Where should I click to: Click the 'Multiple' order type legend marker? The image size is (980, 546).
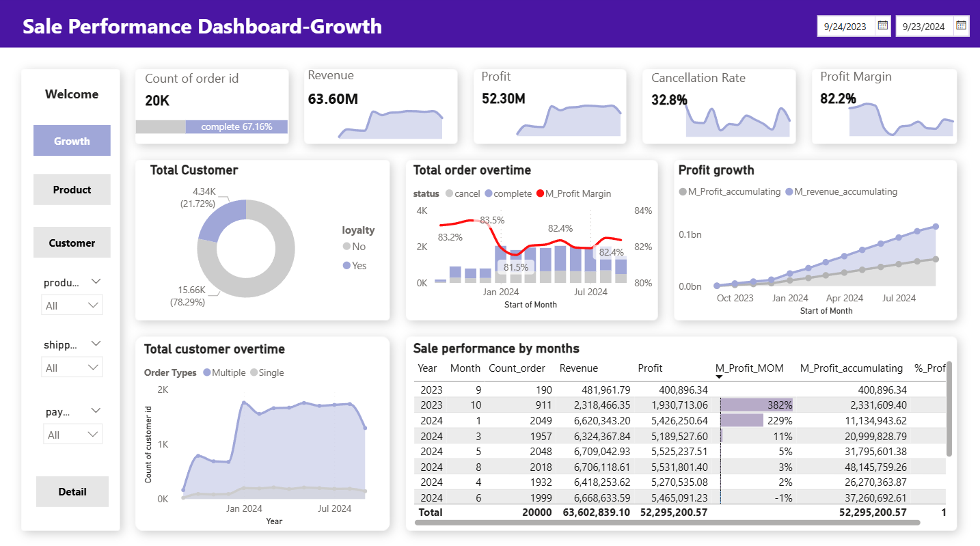(207, 372)
